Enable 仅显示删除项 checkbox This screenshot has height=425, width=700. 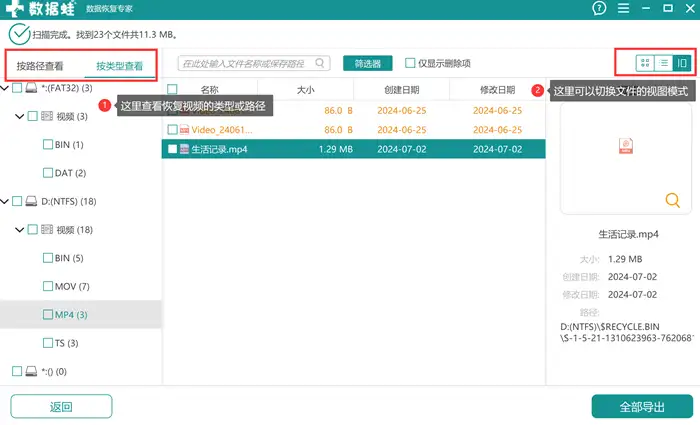(x=410, y=63)
